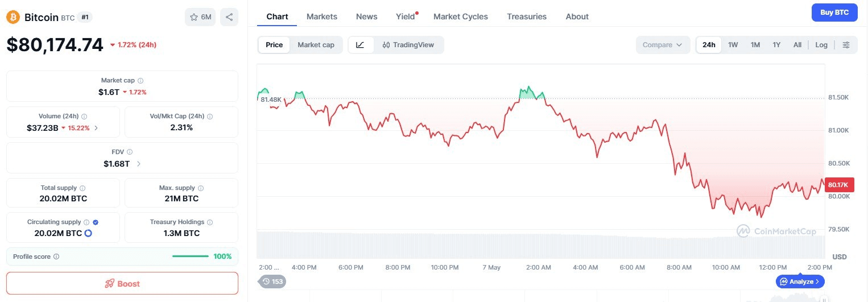Image resolution: width=868 pixels, height=302 pixels.
Task: Select the Market cap chart toggle
Action: [x=316, y=45]
